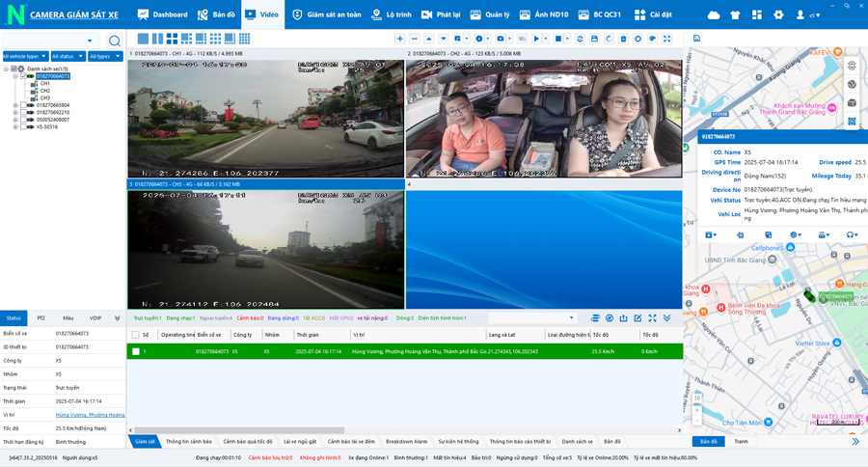This screenshot has width=868, height=467.
Task: Click the 'Hùng Vương, Phường Hoàng' location link
Action: 90,414
